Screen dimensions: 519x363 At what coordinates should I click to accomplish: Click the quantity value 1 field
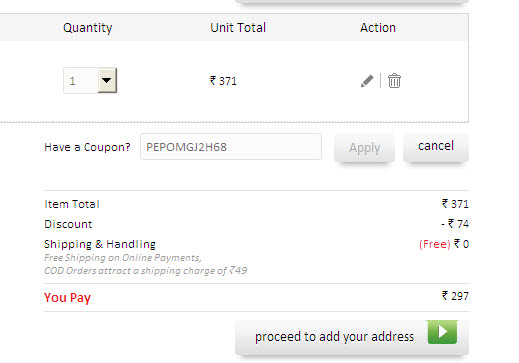81,81
